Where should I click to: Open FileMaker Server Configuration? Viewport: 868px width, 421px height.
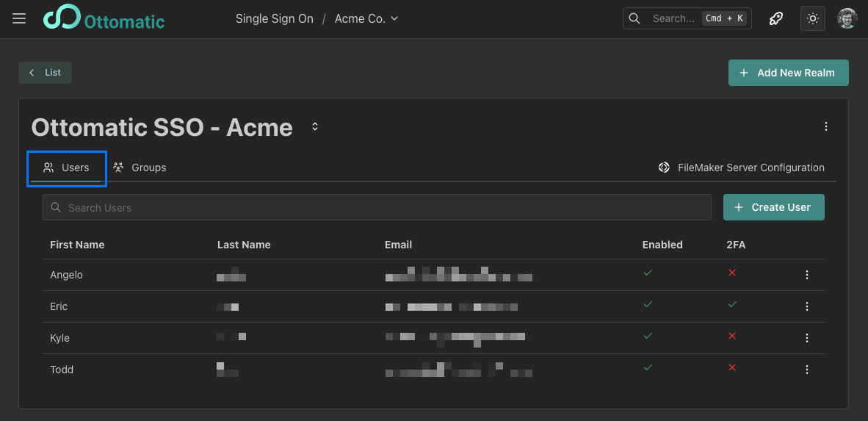(741, 168)
